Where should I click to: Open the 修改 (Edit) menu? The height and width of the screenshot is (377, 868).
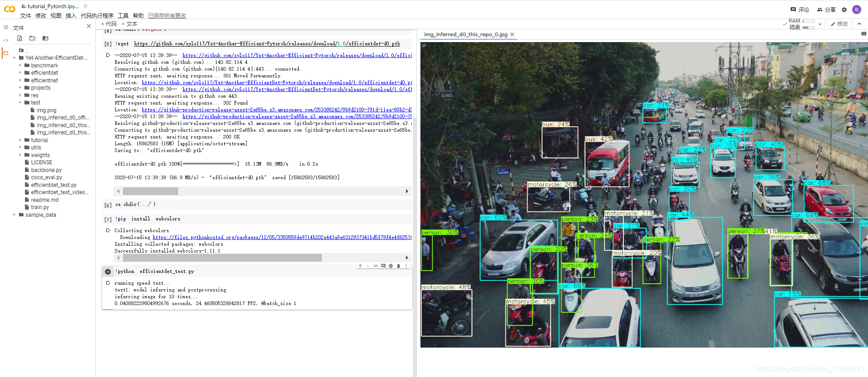(x=41, y=16)
